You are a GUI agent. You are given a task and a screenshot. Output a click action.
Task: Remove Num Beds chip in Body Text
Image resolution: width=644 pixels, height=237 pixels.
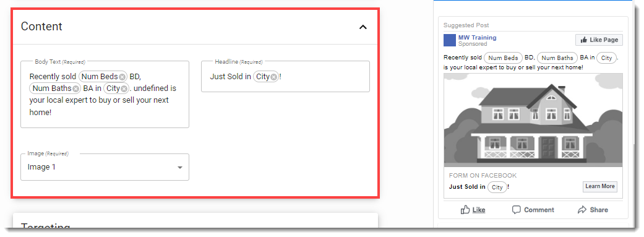point(122,77)
